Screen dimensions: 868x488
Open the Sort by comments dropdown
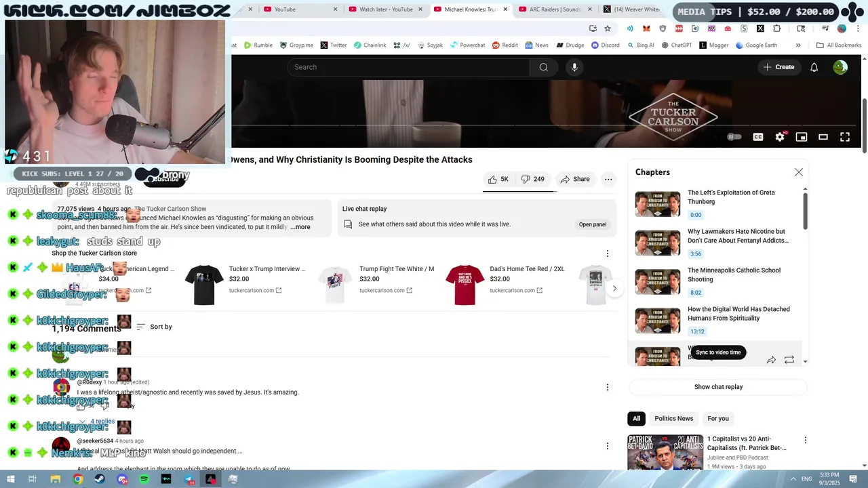pos(154,327)
